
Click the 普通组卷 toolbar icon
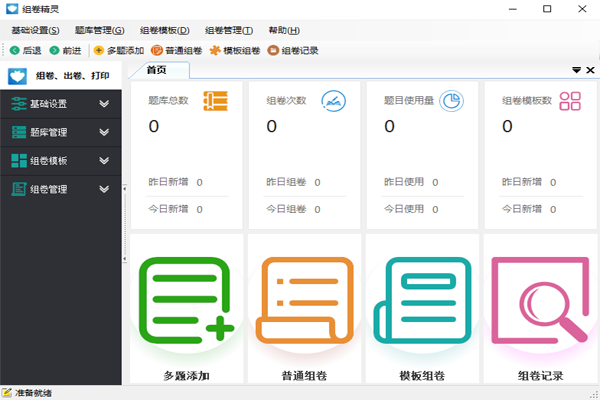pos(157,51)
